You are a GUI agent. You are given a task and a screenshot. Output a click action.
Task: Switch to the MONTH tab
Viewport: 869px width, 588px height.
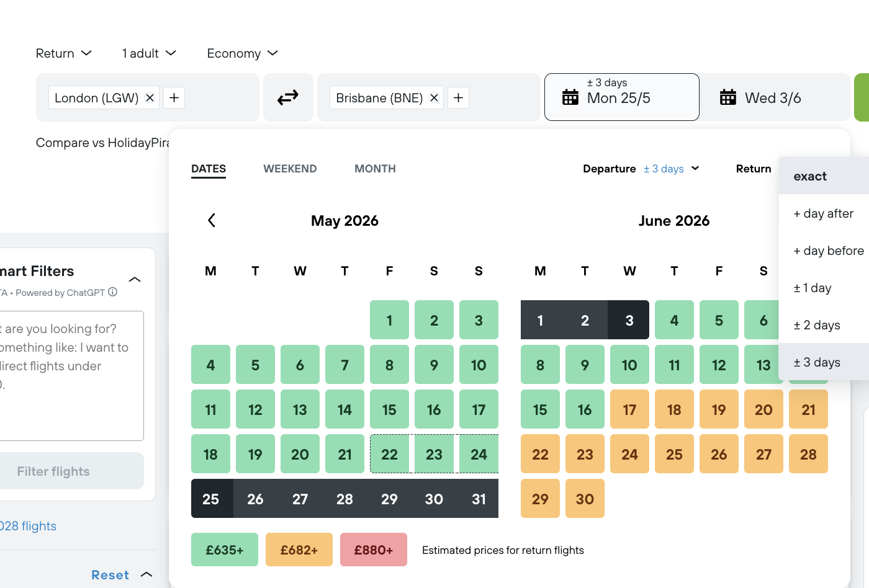(x=375, y=169)
